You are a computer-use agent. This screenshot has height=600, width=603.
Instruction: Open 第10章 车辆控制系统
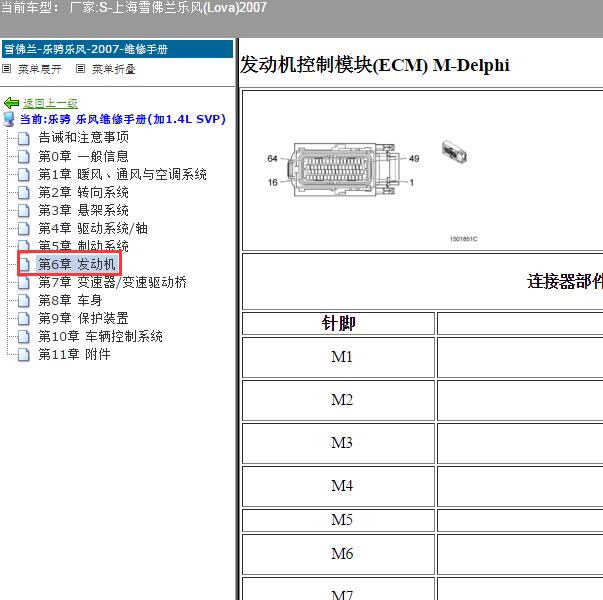pyautogui.click(x=100, y=336)
